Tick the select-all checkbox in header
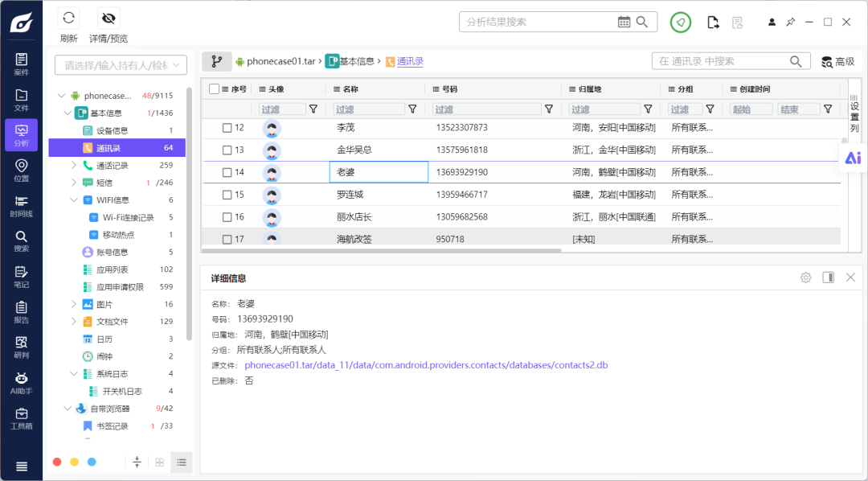 click(215, 88)
